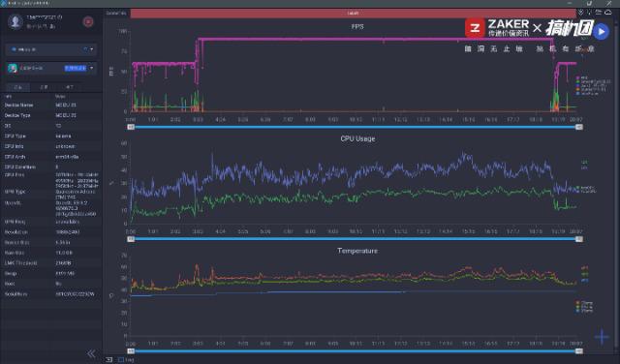Toggle the Log checkbox at bottom left

pyautogui.click(x=121, y=360)
